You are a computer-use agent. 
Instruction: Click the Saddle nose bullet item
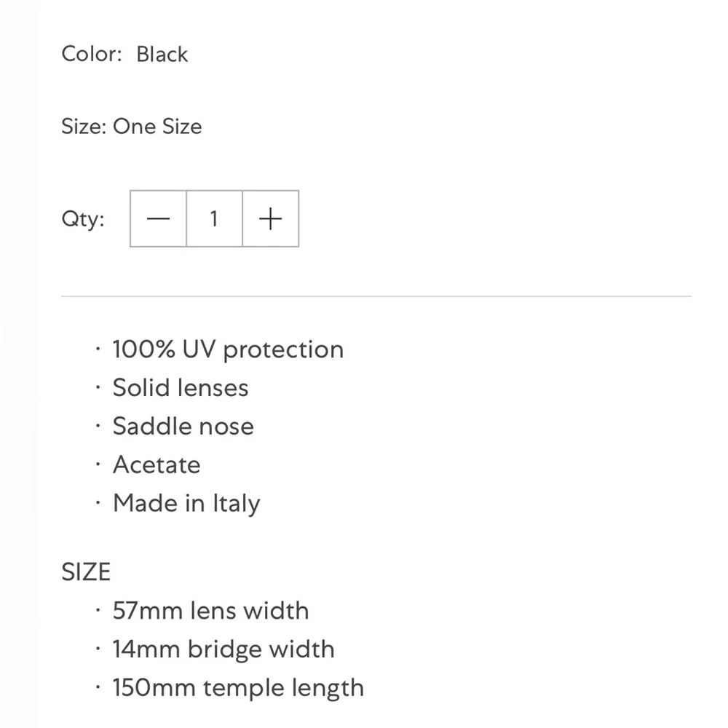pos(183,426)
